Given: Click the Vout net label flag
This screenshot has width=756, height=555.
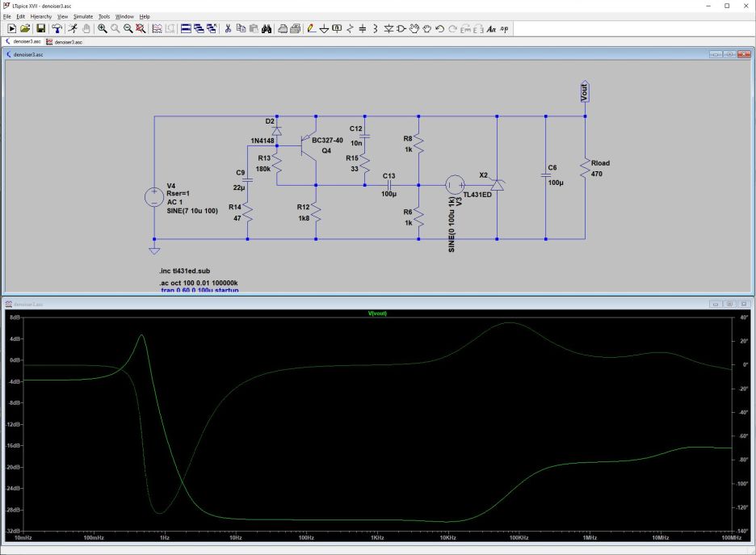Looking at the screenshot, I should [584, 91].
